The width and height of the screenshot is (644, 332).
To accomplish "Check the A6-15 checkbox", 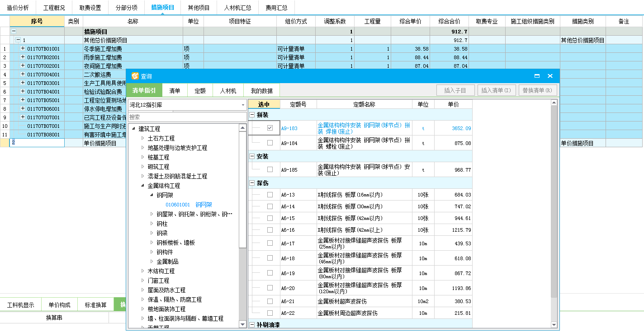I will pos(270,218).
